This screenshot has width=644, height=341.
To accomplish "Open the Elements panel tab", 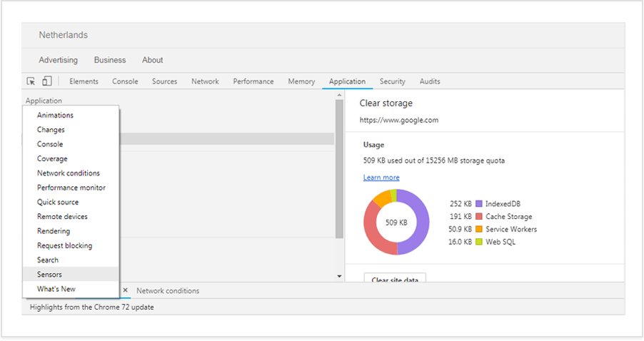I will [x=84, y=81].
